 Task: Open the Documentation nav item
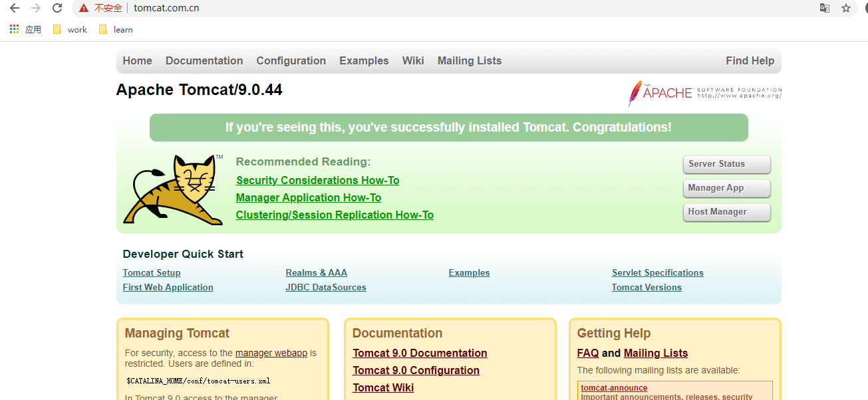tap(204, 60)
